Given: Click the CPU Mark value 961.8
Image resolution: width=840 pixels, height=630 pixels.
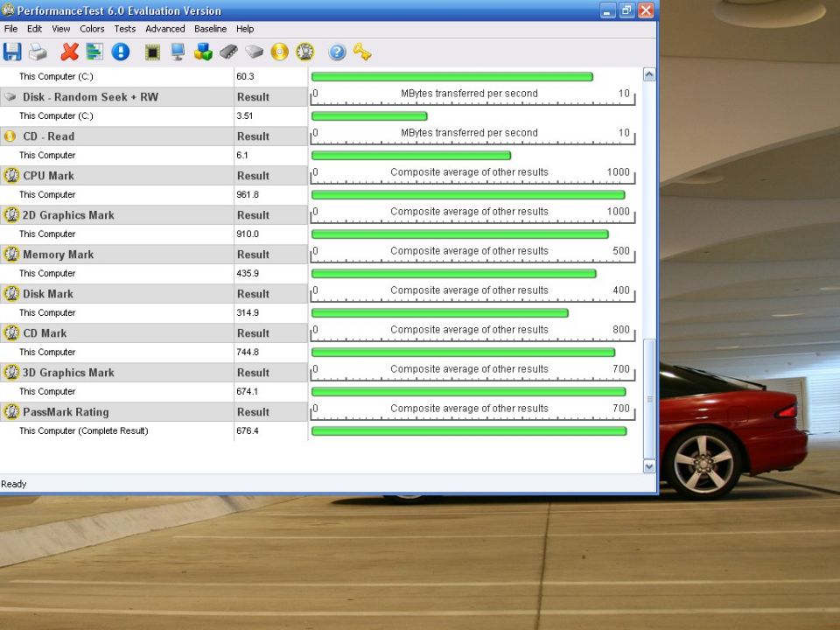Looking at the screenshot, I should click(248, 194).
